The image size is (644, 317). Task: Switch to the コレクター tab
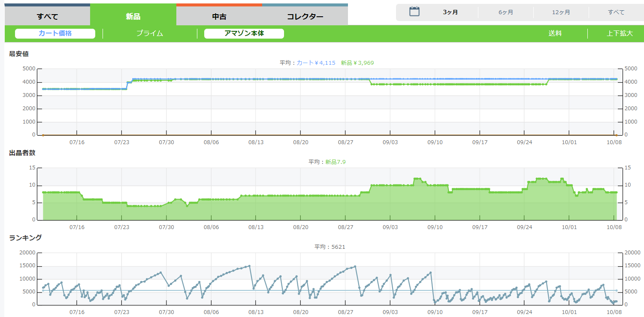[x=305, y=17]
